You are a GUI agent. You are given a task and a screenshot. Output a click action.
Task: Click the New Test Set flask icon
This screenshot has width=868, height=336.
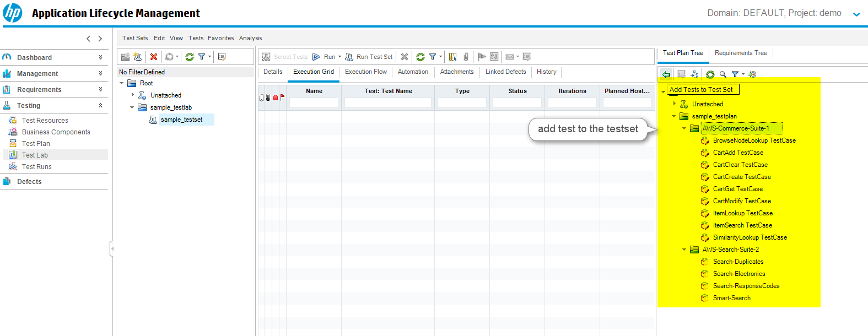(138, 57)
